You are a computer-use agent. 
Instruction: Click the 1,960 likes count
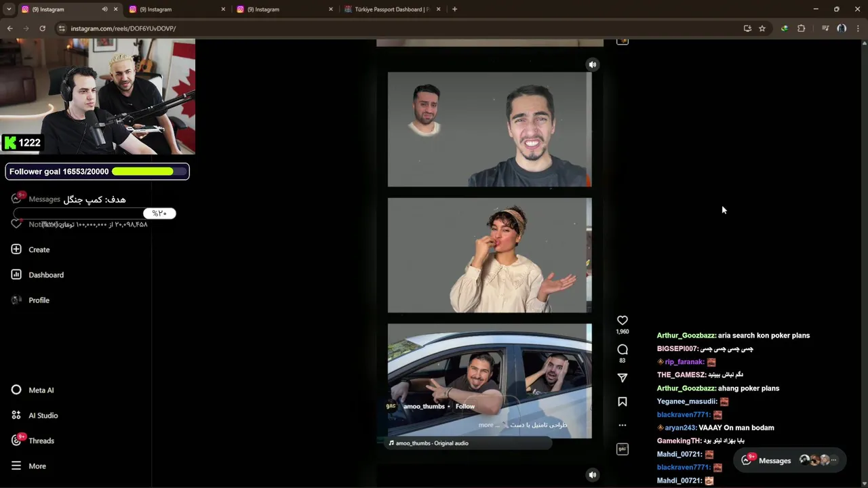tap(622, 332)
